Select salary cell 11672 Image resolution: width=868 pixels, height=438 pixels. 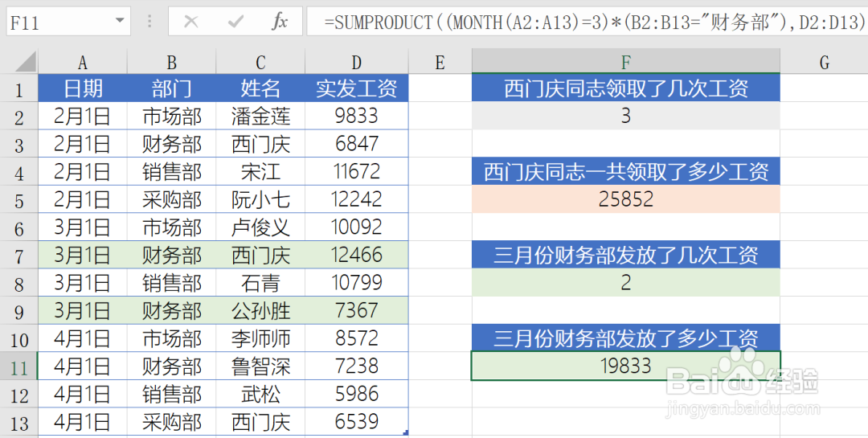[357, 172]
